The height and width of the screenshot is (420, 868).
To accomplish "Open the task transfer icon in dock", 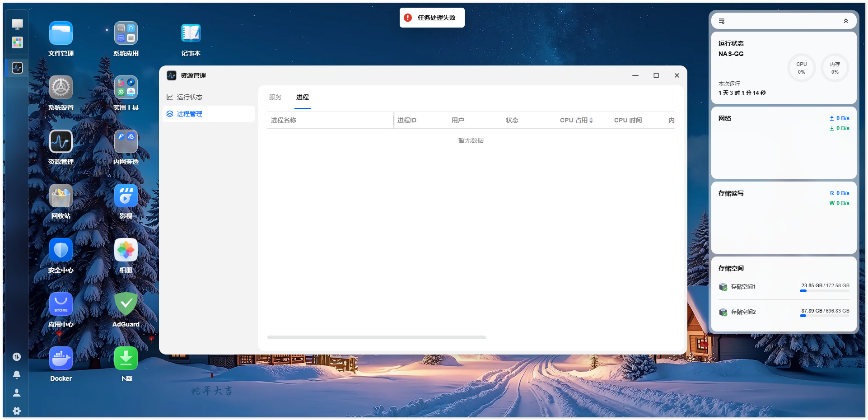I will tap(17, 357).
